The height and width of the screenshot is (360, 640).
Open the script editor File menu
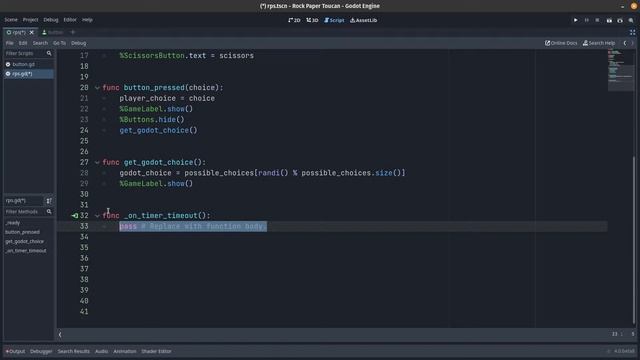[9, 43]
